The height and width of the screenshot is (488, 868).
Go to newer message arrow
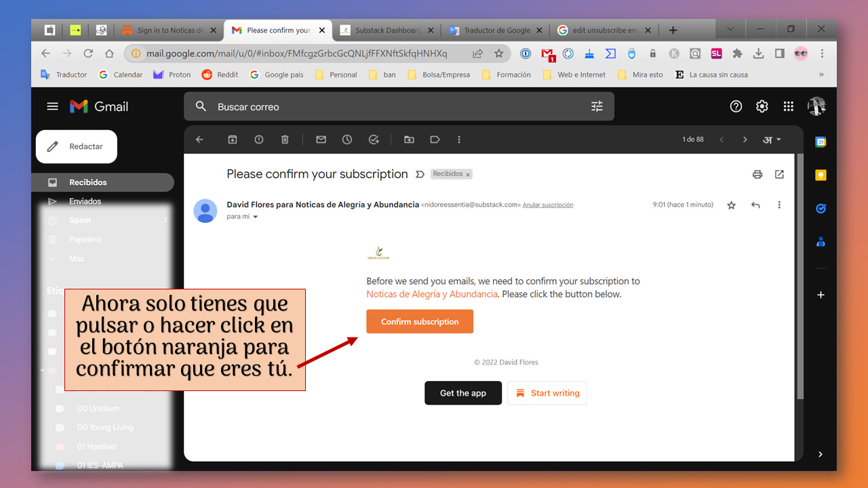[x=722, y=140]
